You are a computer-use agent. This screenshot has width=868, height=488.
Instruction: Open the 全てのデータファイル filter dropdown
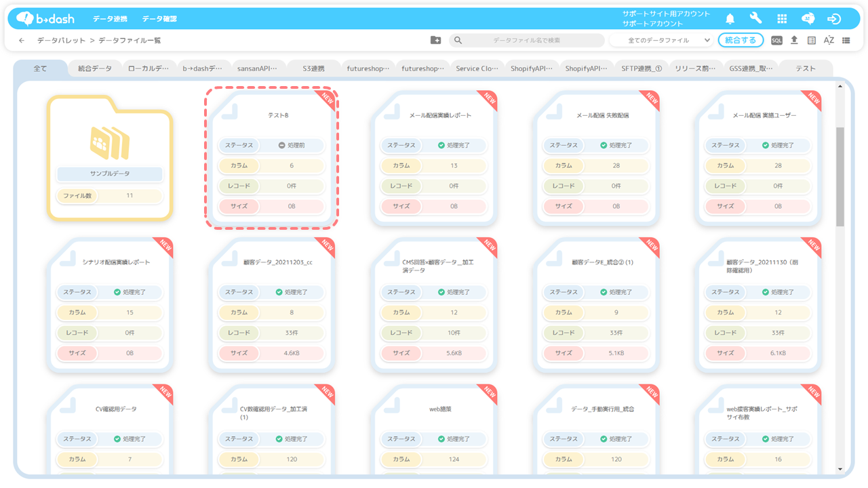pyautogui.click(x=661, y=41)
